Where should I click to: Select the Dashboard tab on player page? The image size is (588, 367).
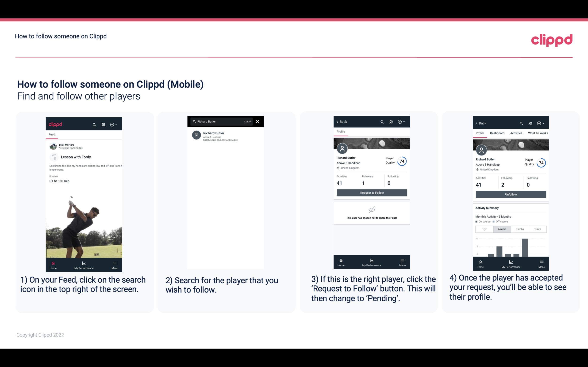(497, 133)
